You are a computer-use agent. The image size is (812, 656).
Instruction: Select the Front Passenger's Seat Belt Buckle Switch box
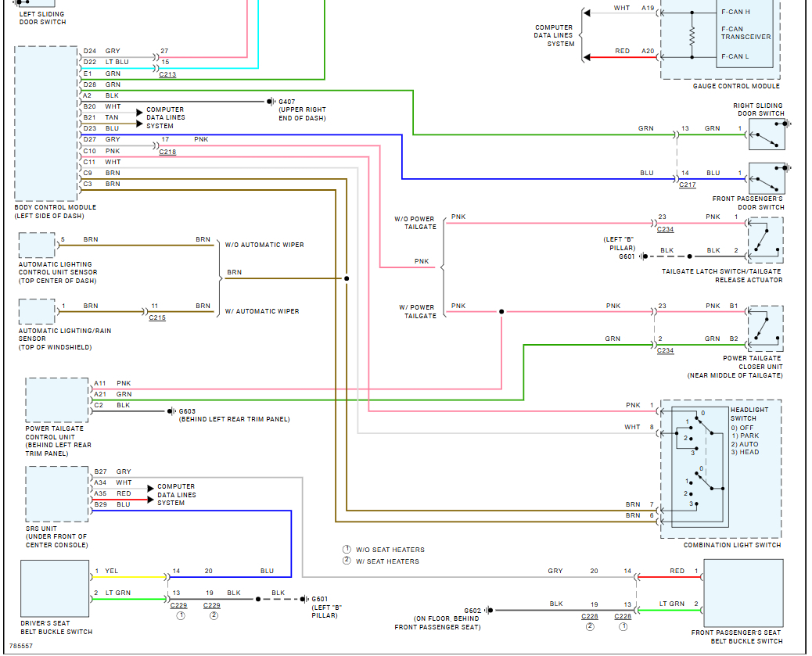tap(744, 593)
